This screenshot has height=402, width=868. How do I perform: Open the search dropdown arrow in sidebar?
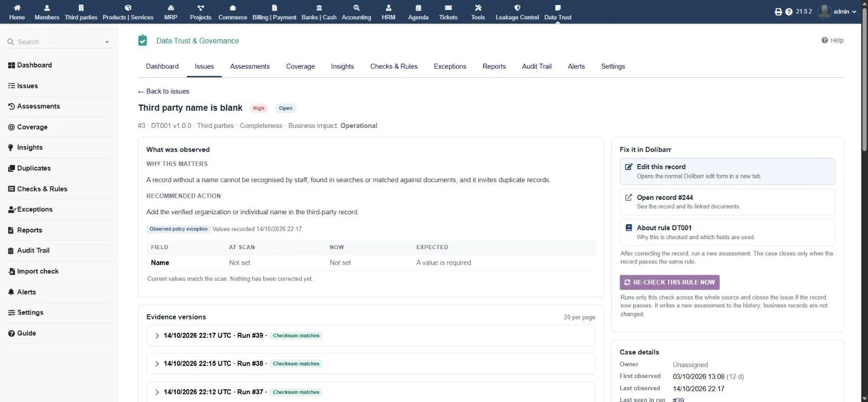point(107,42)
